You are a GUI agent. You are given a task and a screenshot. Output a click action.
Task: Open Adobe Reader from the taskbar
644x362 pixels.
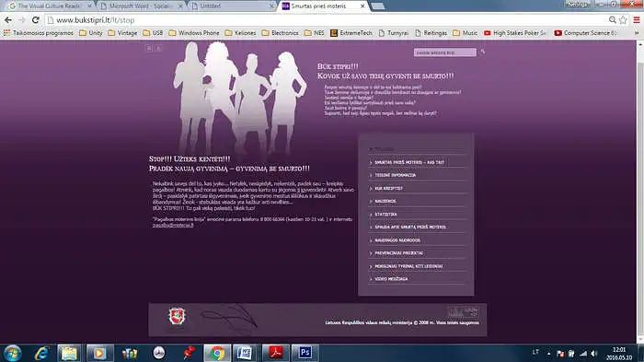[276, 353]
